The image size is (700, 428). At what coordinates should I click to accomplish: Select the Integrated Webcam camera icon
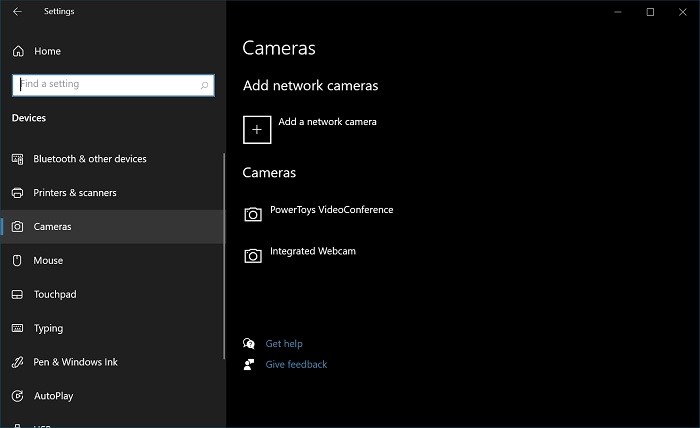pyautogui.click(x=253, y=256)
